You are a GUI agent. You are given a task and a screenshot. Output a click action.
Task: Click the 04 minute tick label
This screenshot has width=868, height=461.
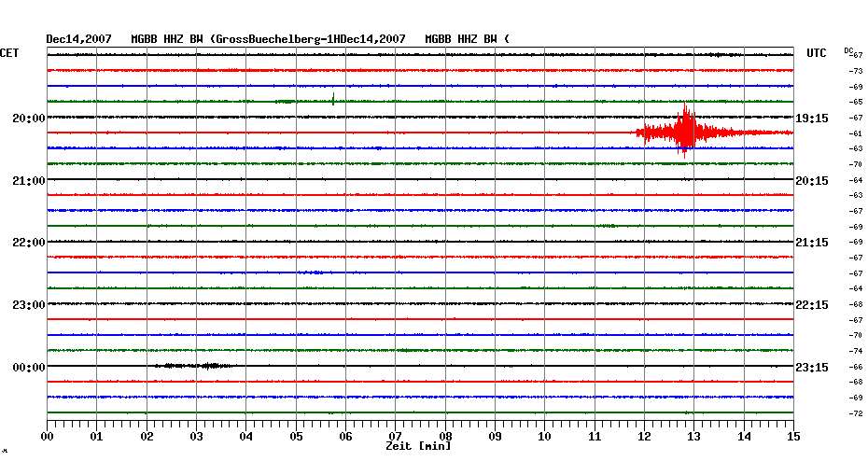point(246,437)
